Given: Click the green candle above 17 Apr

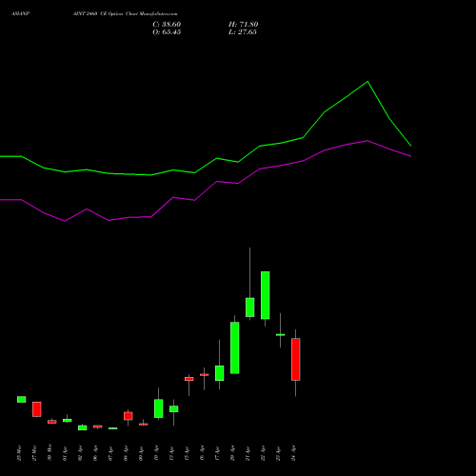Looking at the screenshot, I should [x=220, y=373].
